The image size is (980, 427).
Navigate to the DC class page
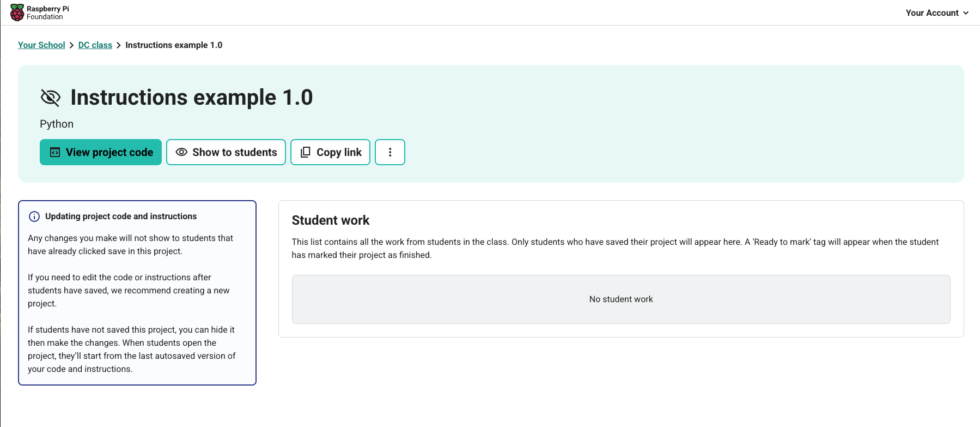[x=95, y=45]
